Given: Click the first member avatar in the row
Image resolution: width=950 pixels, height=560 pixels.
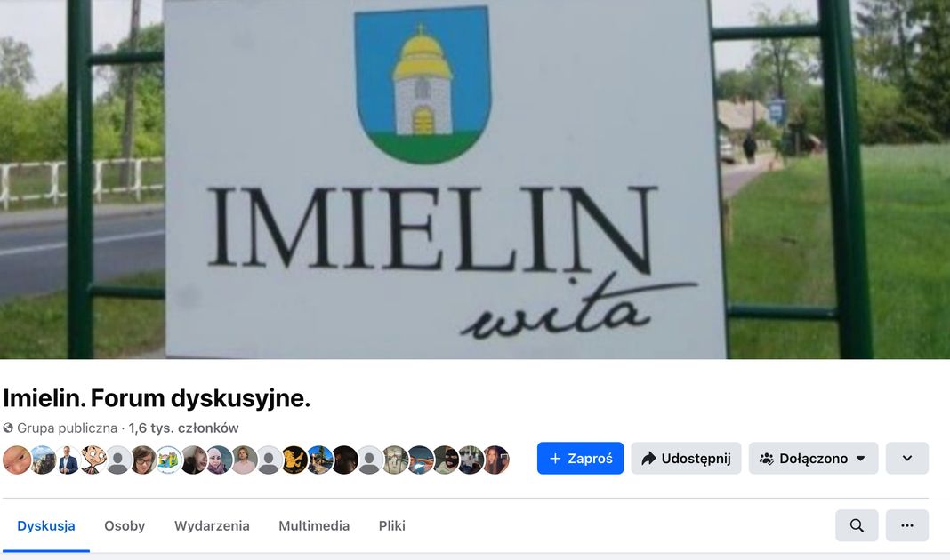Looking at the screenshot, I should pyautogui.click(x=17, y=460).
